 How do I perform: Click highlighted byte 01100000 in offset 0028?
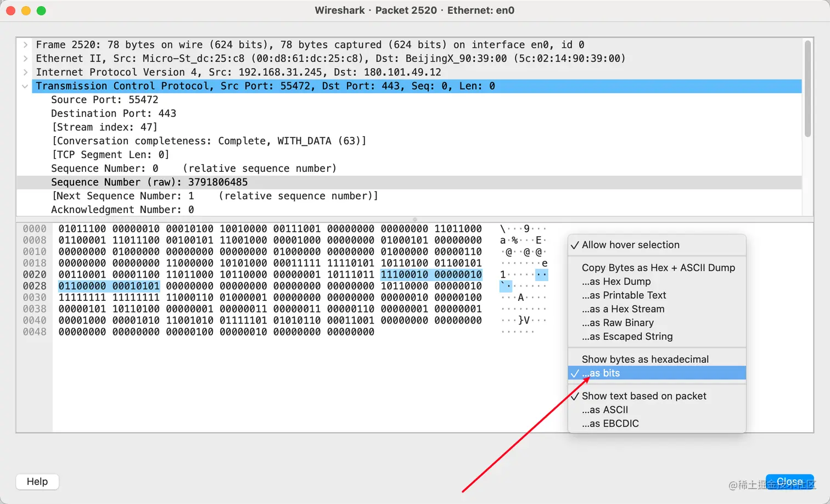(x=82, y=286)
